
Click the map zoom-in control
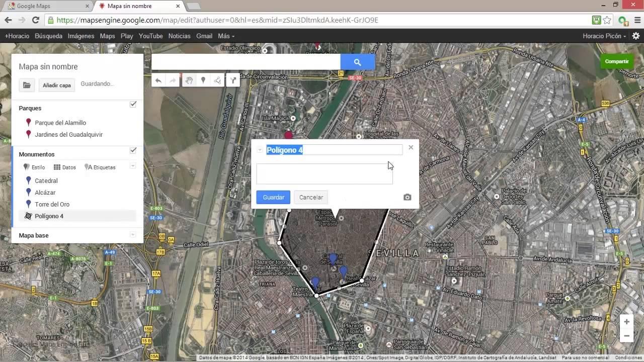626,321
